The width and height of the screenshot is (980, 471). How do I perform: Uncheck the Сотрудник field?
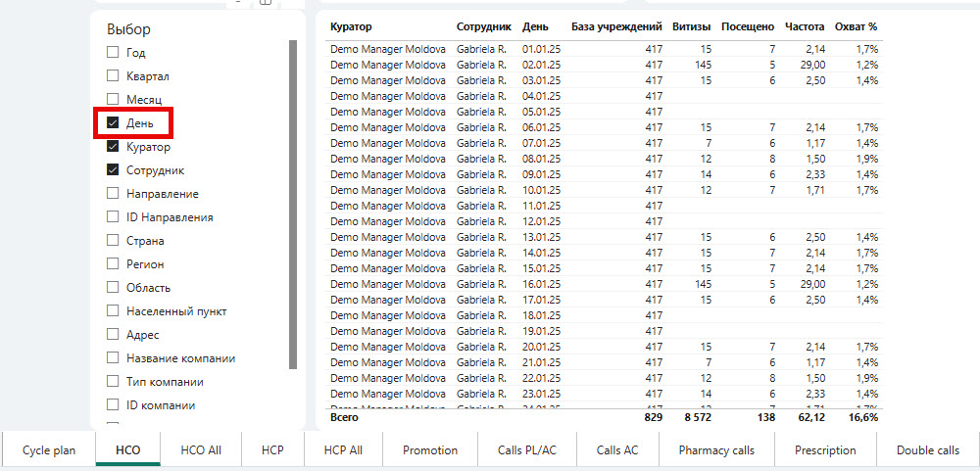pyautogui.click(x=113, y=170)
